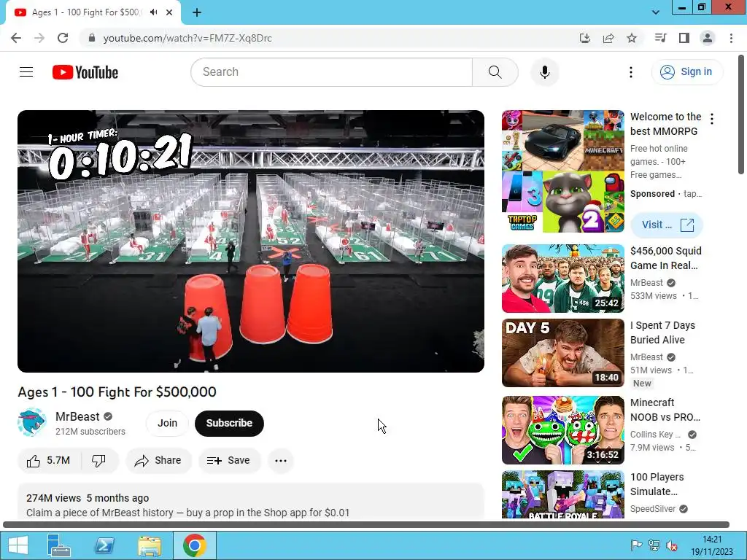This screenshot has width=747, height=560.
Task: Open the media controls icon in Chrome
Action: pyautogui.click(x=660, y=38)
